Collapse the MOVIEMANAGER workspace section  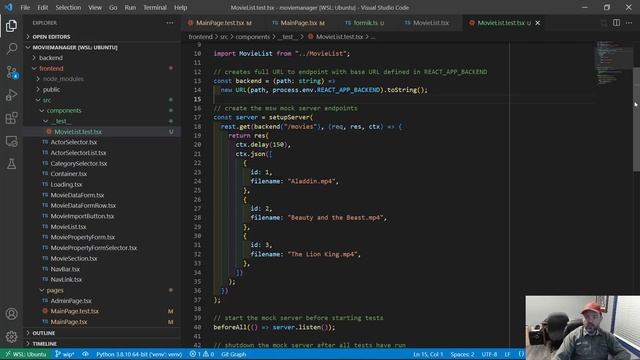102,47
